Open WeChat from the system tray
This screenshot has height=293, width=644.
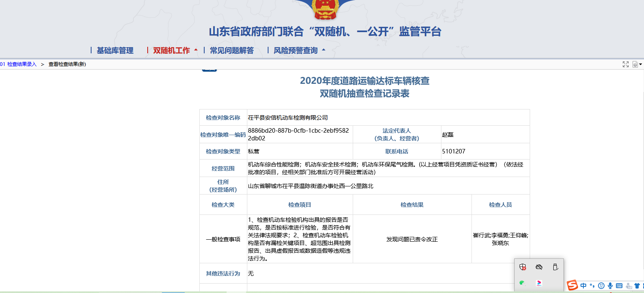coord(523,283)
